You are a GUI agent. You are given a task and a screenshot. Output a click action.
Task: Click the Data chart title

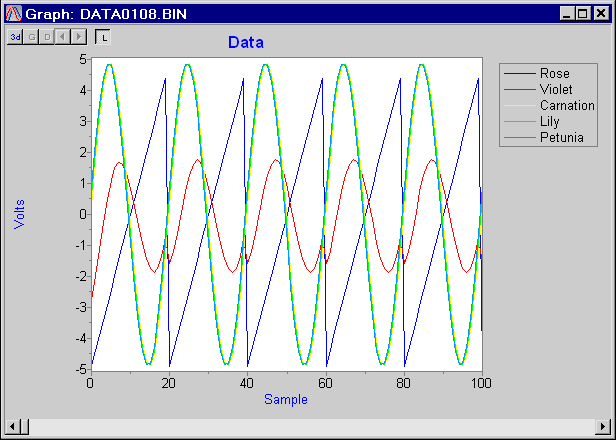coord(246,43)
